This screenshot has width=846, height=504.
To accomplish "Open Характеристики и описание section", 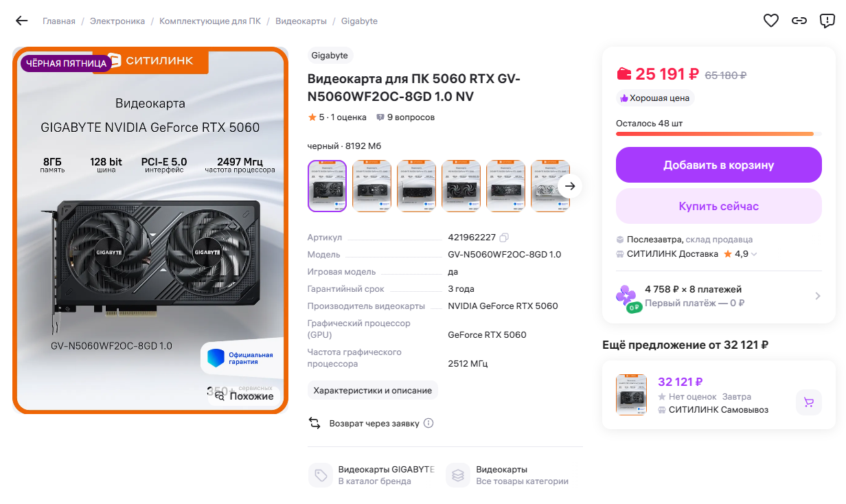I will (x=372, y=390).
